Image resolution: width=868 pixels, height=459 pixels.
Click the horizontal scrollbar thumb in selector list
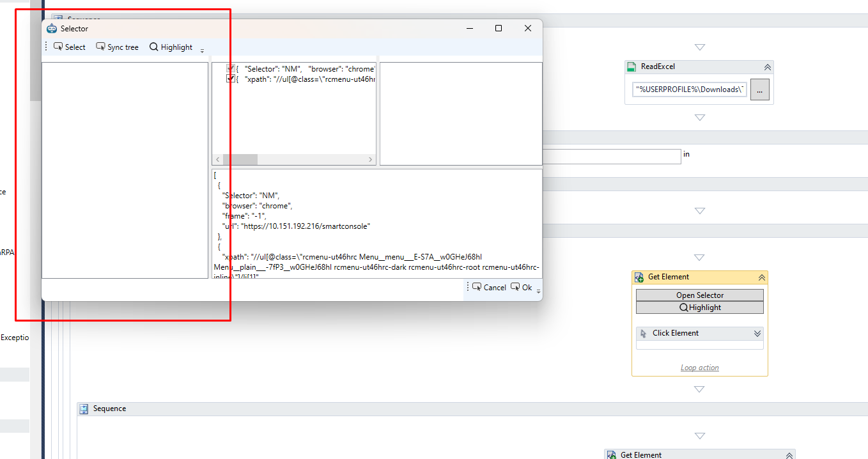click(240, 160)
